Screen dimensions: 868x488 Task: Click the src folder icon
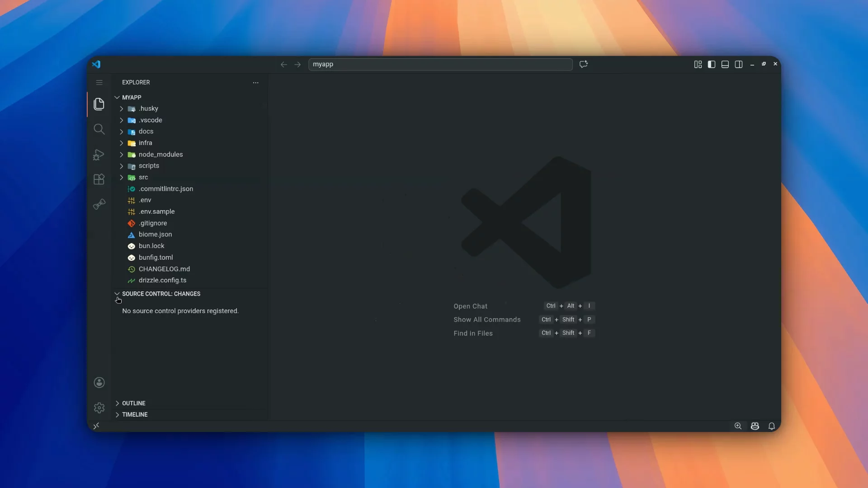132,178
